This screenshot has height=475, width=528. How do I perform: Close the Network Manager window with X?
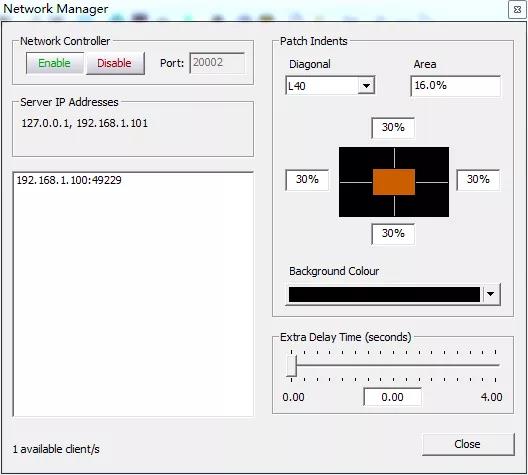518,10
